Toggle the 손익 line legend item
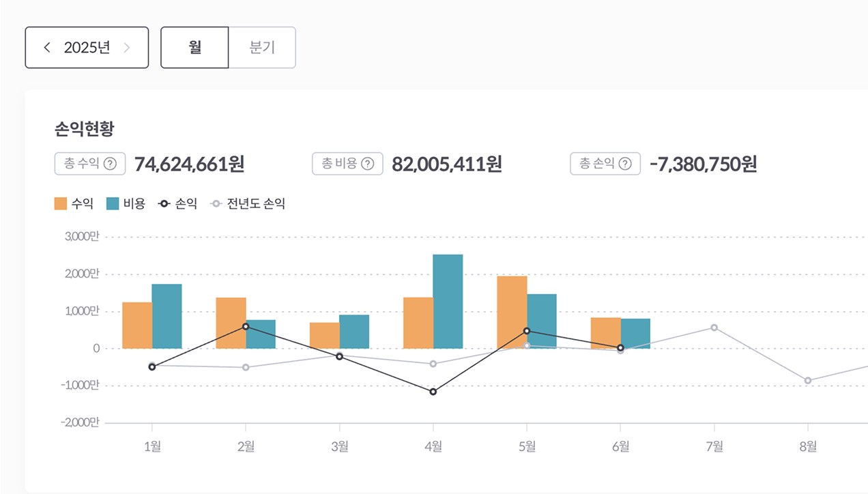The width and height of the screenshot is (868, 494). (x=177, y=203)
